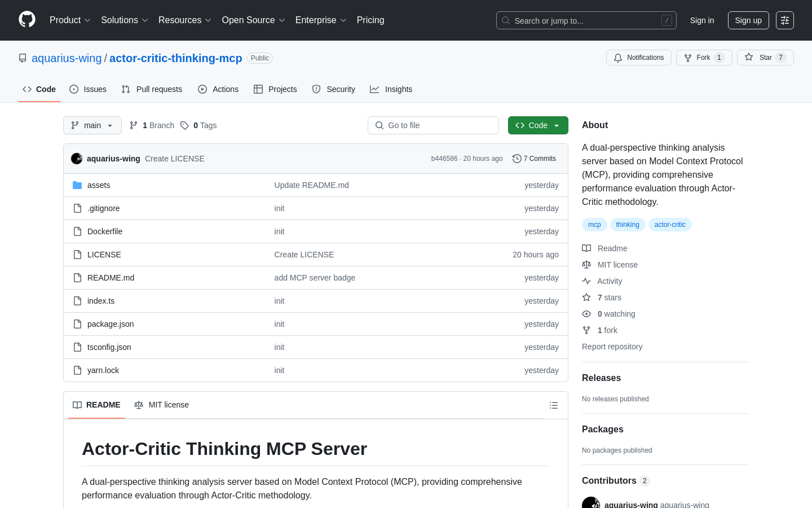Open the Dockerfile file
Image resolution: width=812 pixels, height=508 pixels.
coord(105,231)
